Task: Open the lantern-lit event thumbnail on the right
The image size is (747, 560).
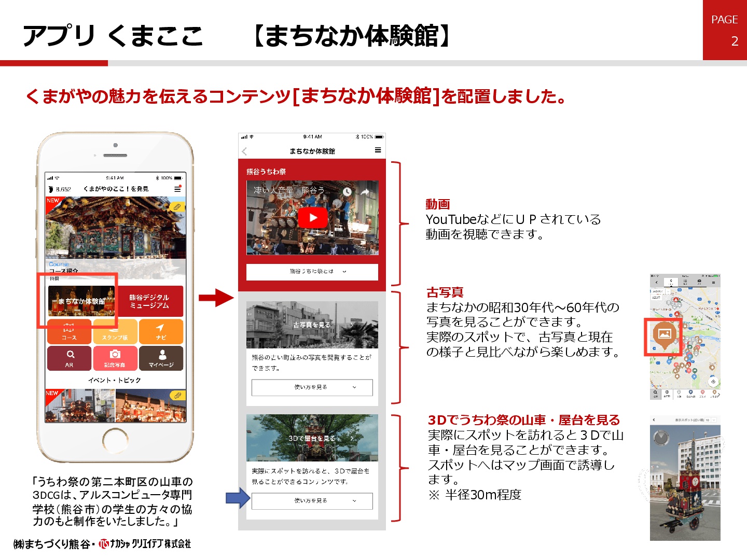Action: click(151, 405)
